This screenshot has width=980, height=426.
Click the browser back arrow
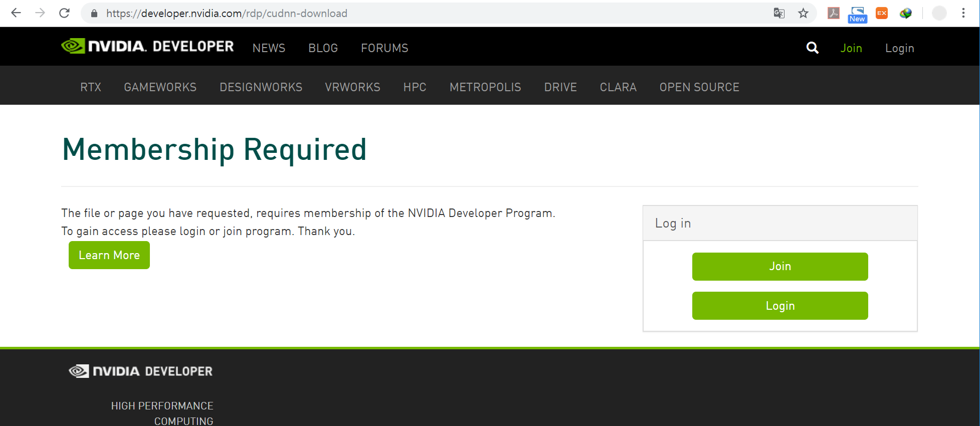16,13
